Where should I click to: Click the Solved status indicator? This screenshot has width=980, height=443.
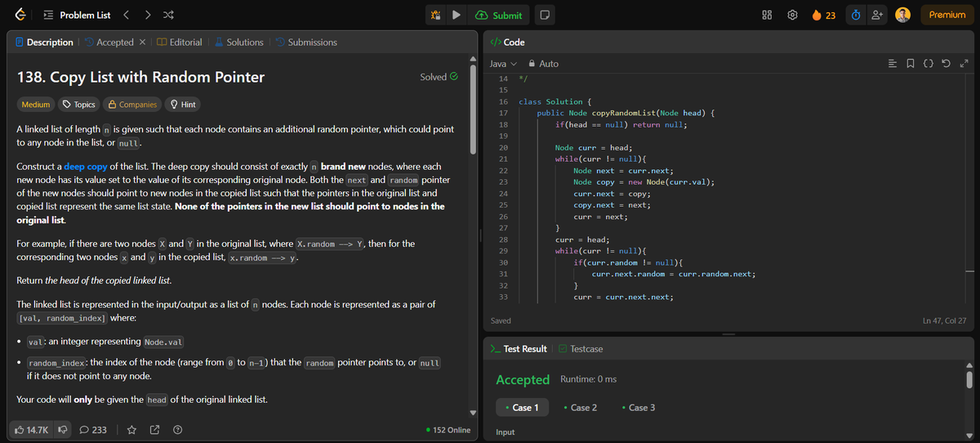tap(439, 77)
